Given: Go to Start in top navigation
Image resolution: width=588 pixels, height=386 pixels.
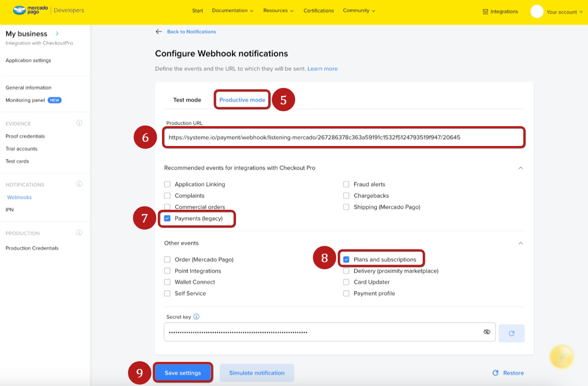Looking at the screenshot, I should click(198, 10).
